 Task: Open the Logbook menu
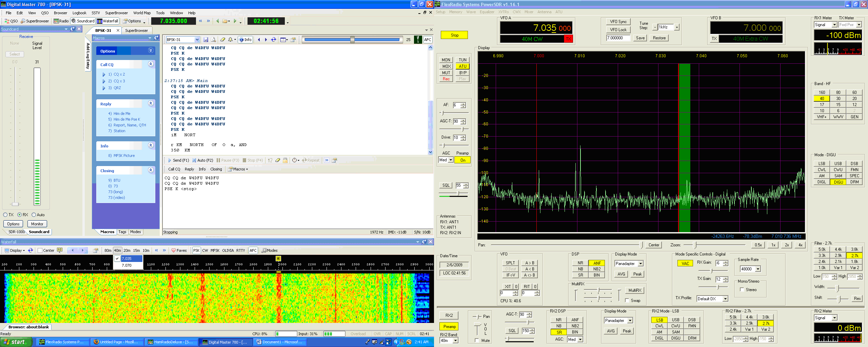[79, 13]
